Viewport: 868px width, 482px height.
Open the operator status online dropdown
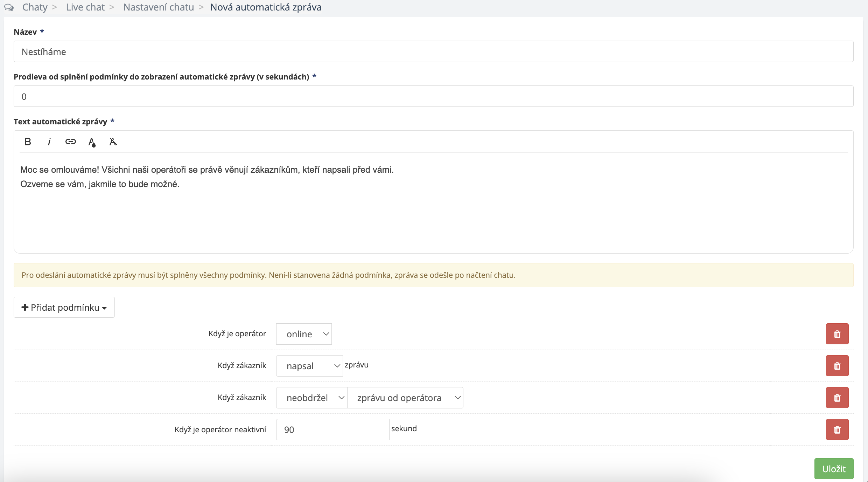point(303,334)
